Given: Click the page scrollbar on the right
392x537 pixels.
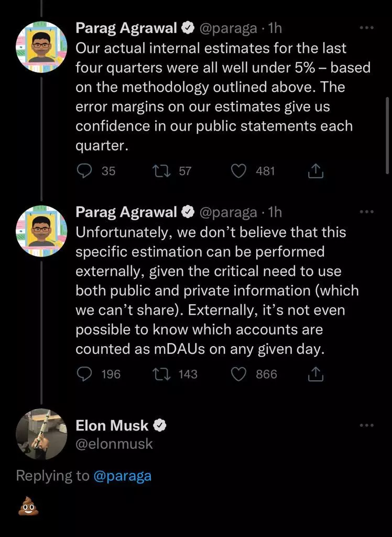Looking at the screenshot, I should (x=387, y=135).
